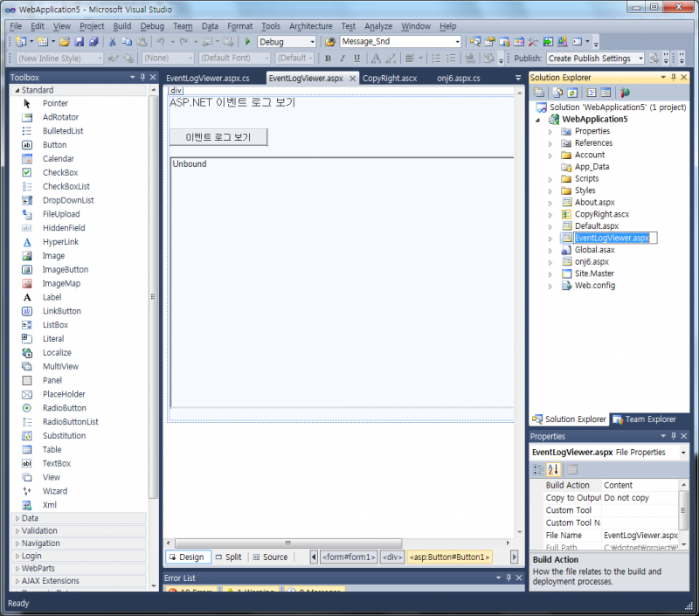Sort properties alphabetically in Properties panel

click(x=553, y=469)
